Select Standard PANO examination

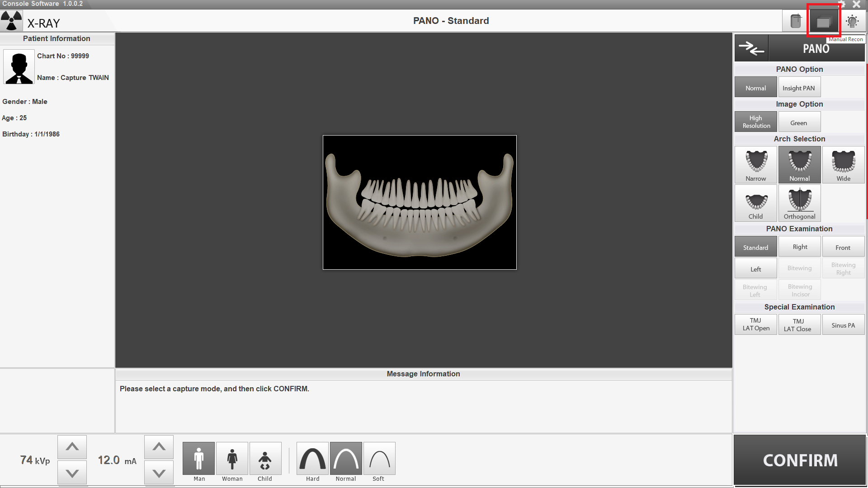pyautogui.click(x=756, y=247)
